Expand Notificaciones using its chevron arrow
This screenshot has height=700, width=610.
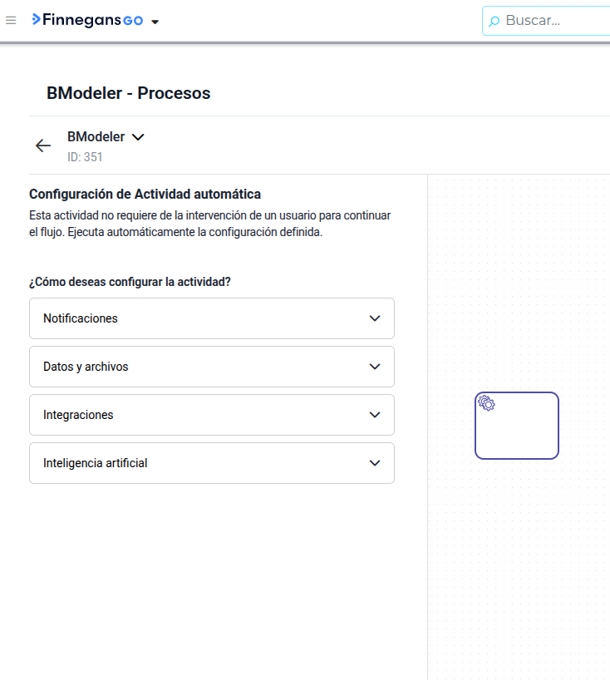click(x=375, y=318)
